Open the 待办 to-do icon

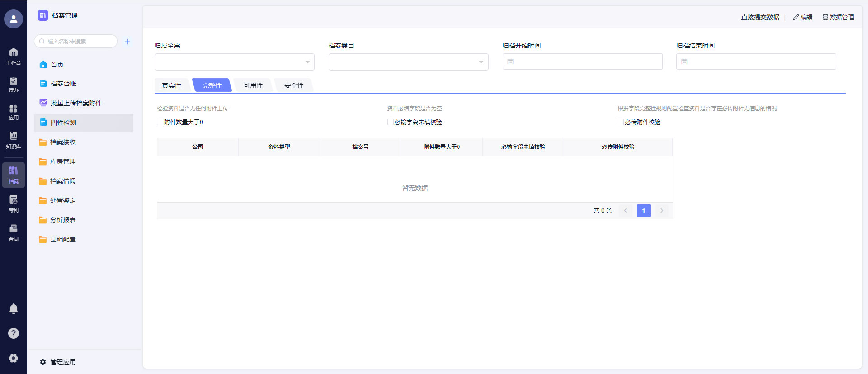(14, 84)
